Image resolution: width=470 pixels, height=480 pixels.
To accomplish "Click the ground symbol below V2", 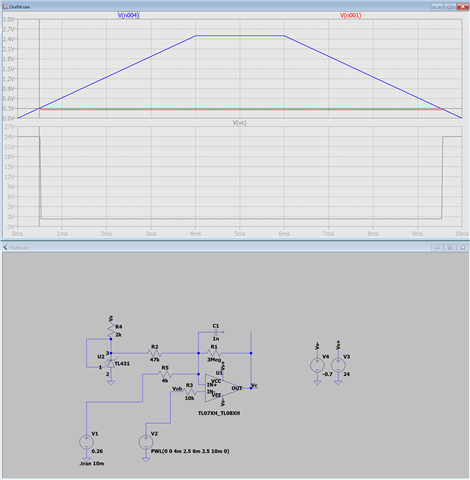I will point(146,459).
